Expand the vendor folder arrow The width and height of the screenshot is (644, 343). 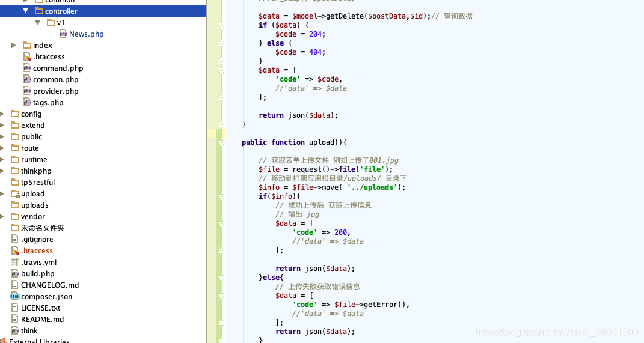(2, 216)
